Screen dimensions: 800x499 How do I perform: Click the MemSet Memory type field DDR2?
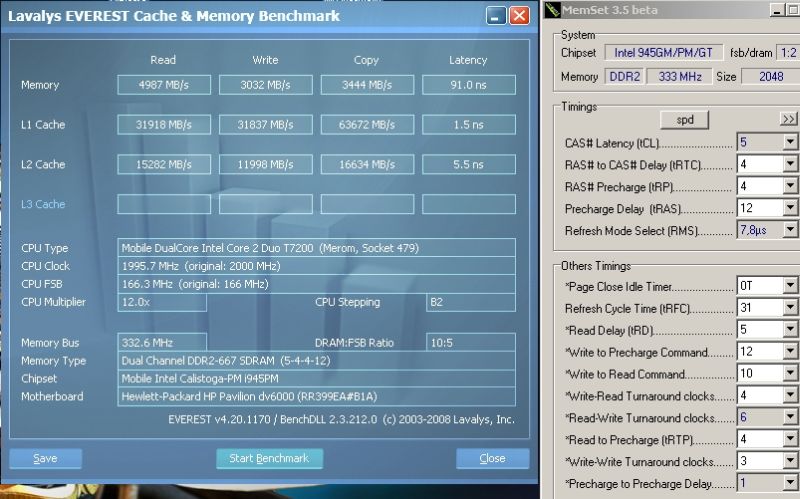tap(624, 77)
